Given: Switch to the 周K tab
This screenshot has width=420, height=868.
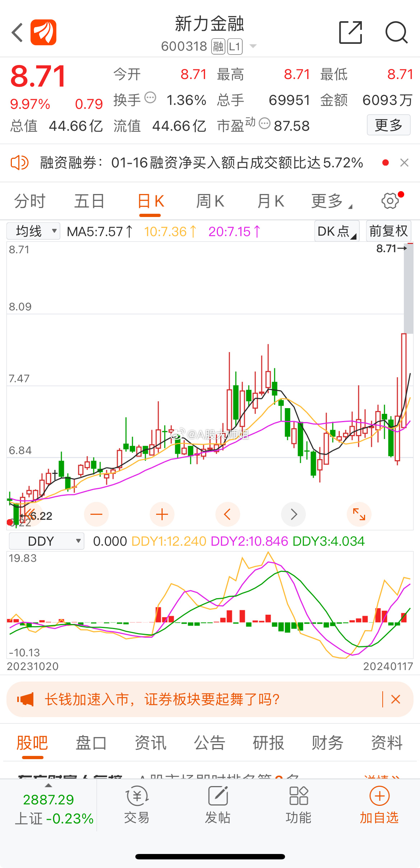Looking at the screenshot, I should coord(210,201).
